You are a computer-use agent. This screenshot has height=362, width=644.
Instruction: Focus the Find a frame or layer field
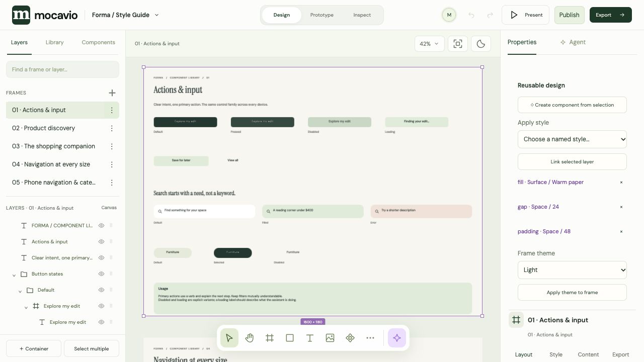tap(62, 69)
